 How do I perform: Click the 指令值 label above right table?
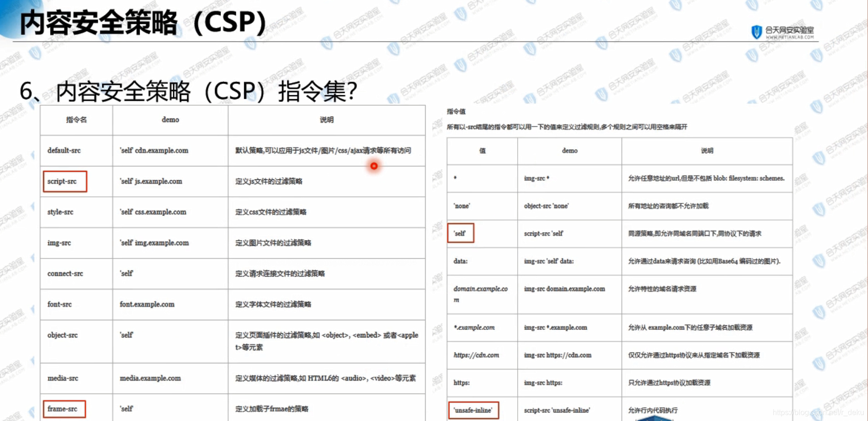coord(456,111)
